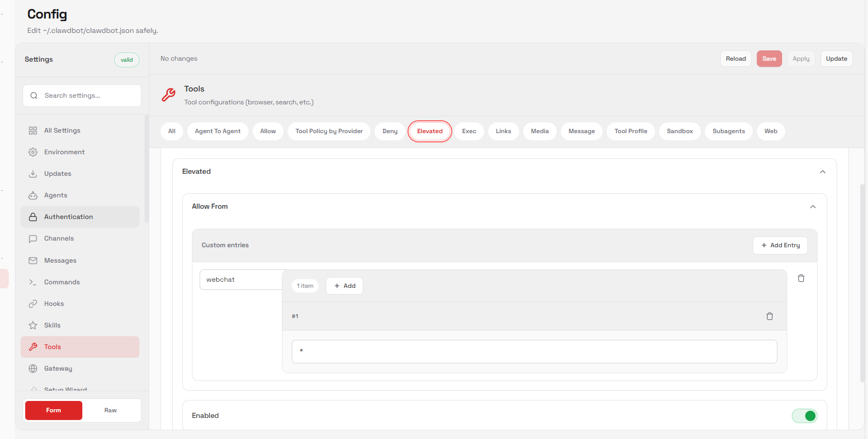
Task: Click the Add item button
Action: point(344,286)
